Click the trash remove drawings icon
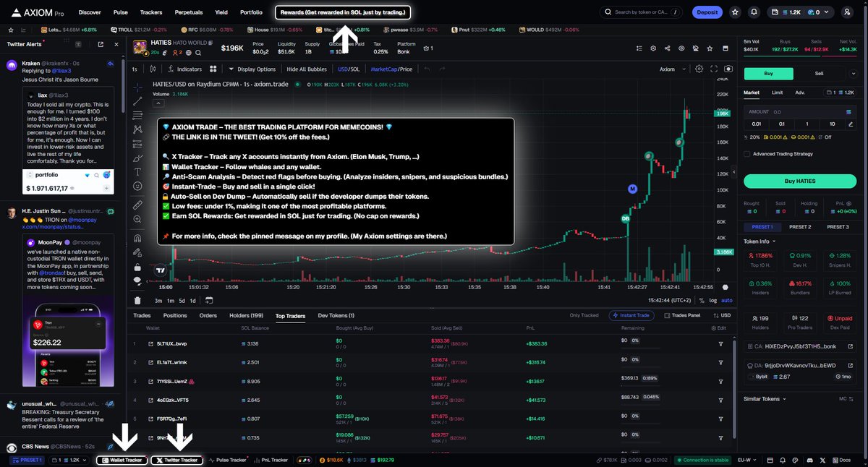The height and width of the screenshot is (467, 868). (137, 301)
